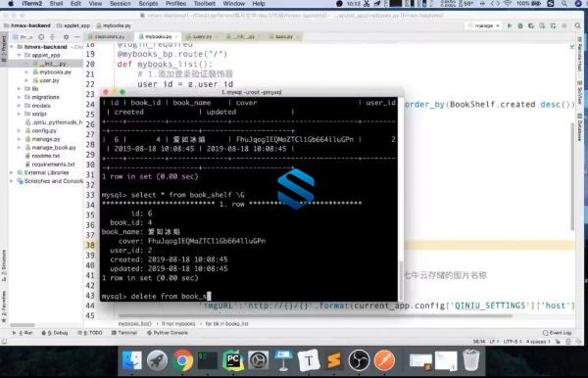Open the Python Console tool window

(x=168, y=333)
